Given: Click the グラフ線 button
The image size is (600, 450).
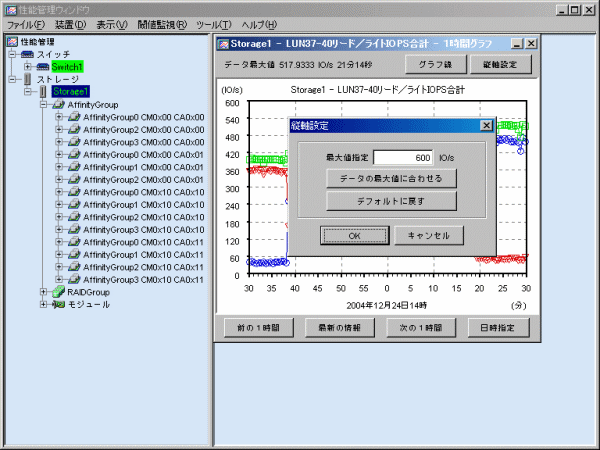Looking at the screenshot, I should point(435,64).
